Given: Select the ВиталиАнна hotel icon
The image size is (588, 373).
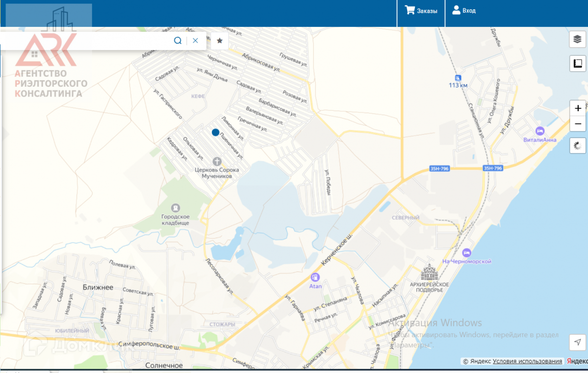Looking at the screenshot, I should [540, 131].
